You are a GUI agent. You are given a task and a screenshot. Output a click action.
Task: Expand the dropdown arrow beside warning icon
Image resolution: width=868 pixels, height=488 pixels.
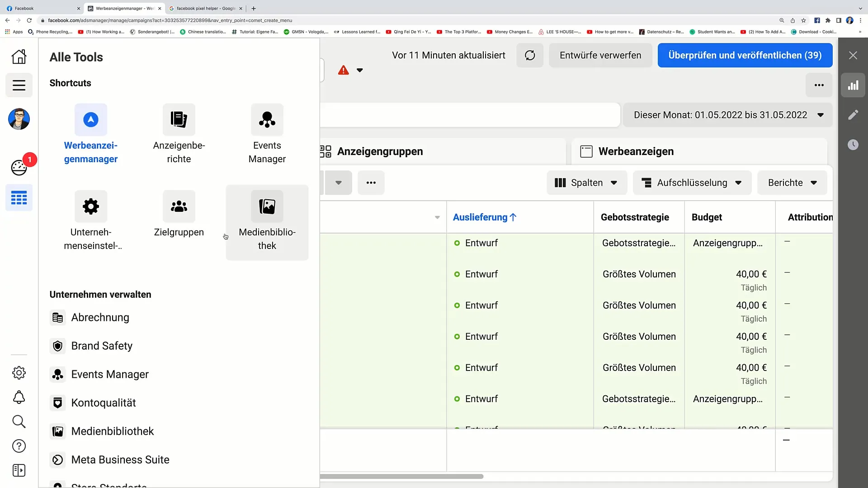coord(360,70)
